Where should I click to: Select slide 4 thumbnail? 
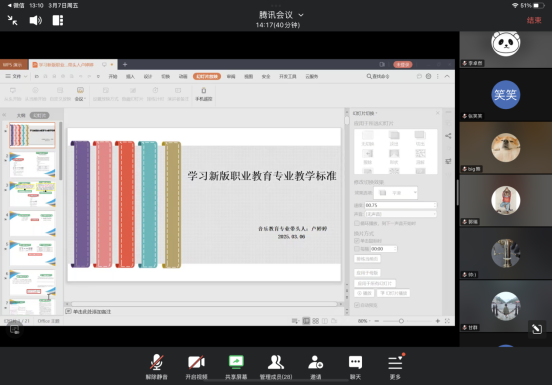point(32,224)
